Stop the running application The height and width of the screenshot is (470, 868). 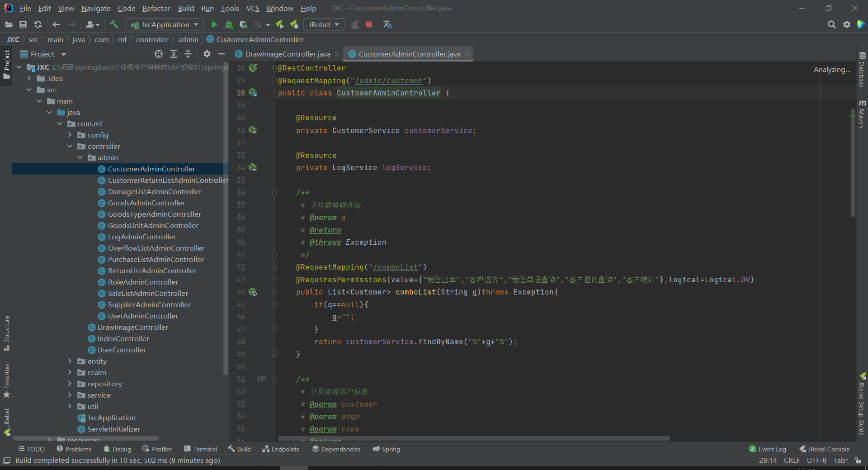tap(369, 24)
